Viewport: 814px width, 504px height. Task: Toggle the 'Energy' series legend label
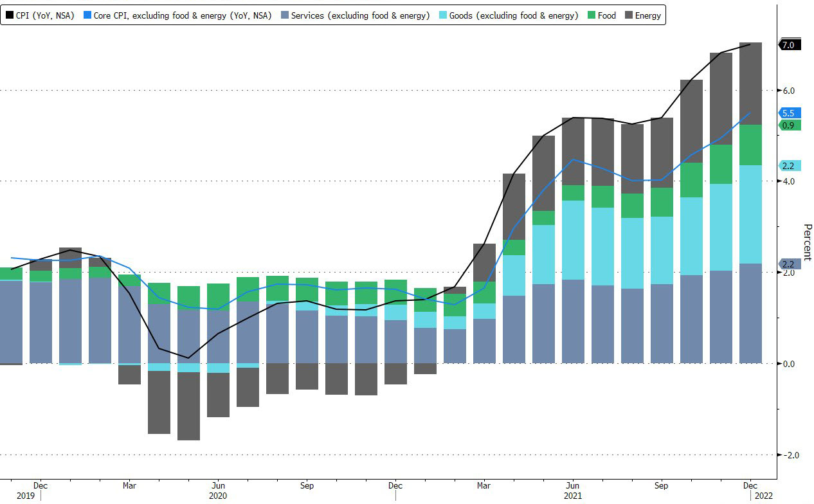tap(647, 15)
